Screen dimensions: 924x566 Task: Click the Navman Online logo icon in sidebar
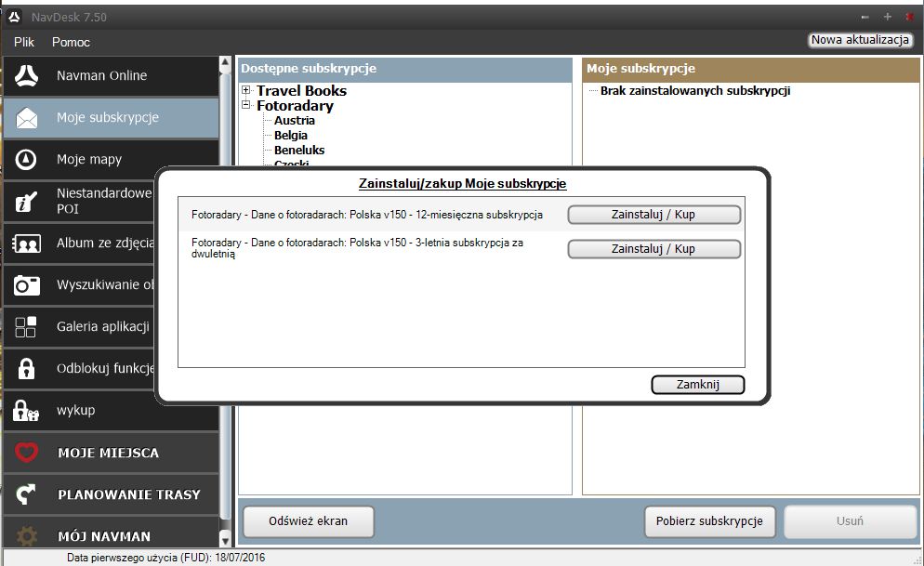coord(27,76)
